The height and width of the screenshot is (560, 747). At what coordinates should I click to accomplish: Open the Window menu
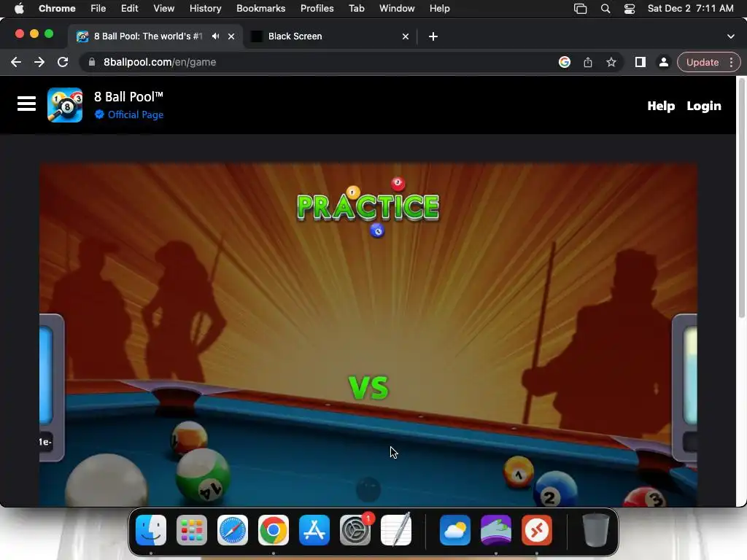(397, 8)
